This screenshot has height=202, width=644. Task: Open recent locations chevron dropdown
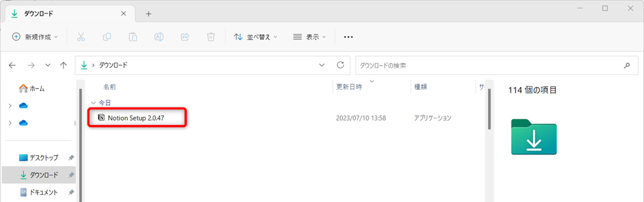48,65
